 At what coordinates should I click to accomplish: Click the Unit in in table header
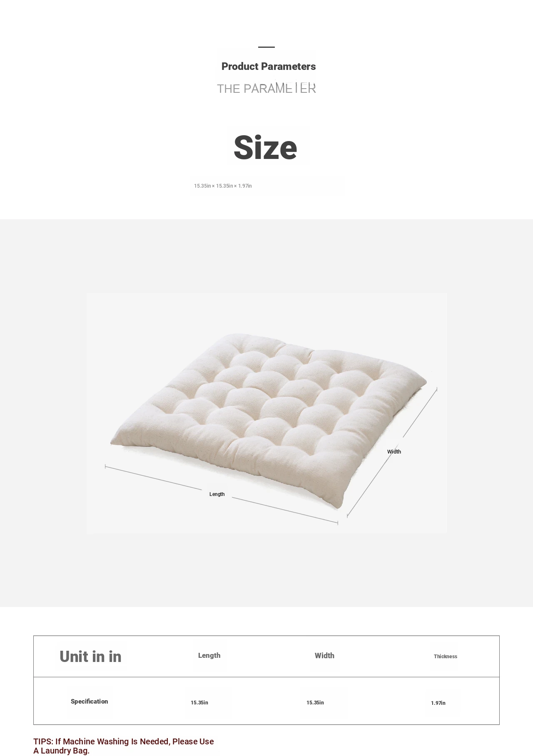[x=90, y=657]
